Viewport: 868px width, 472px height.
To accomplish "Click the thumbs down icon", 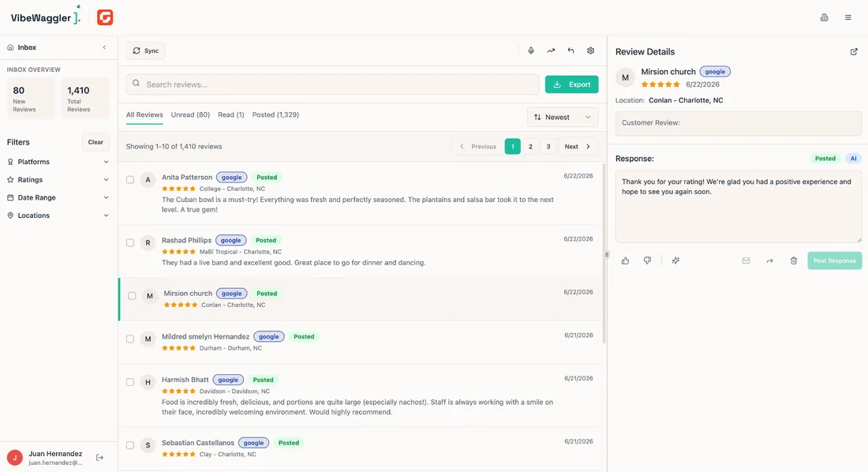I will 647,260.
